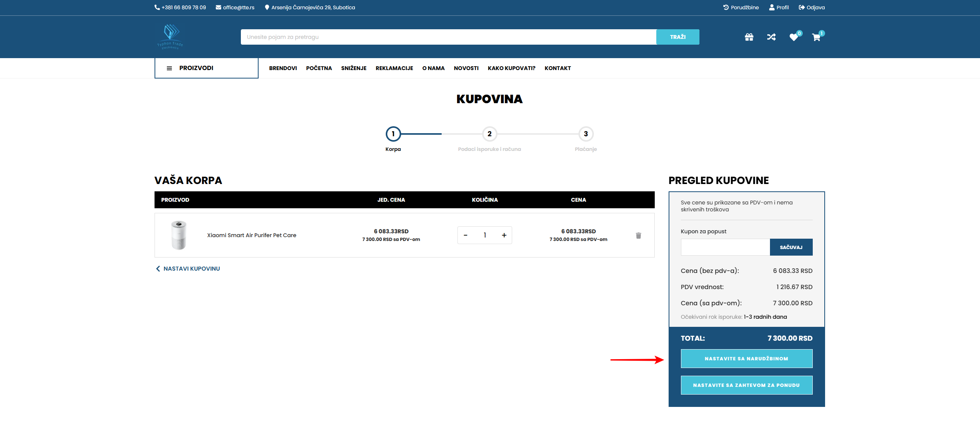Image resolution: width=980 pixels, height=430 pixels.
Task: Increase quantity with plus button
Action: coord(504,235)
